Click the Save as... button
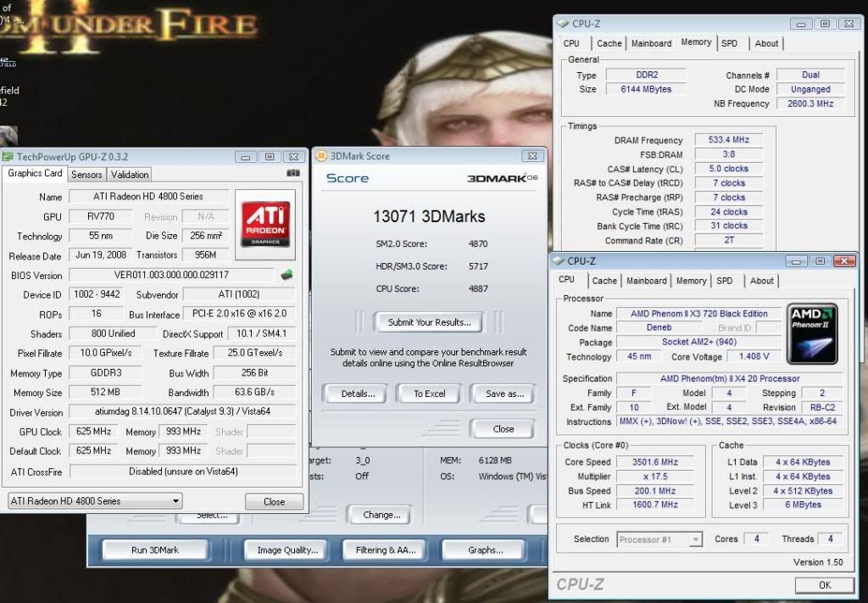This screenshot has width=868, height=603. point(504,394)
